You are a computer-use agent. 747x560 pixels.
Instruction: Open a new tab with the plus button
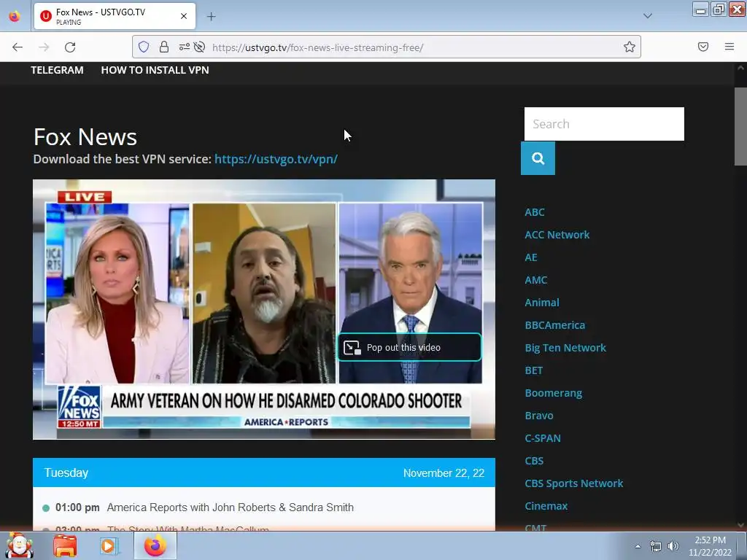pyautogui.click(x=211, y=17)
